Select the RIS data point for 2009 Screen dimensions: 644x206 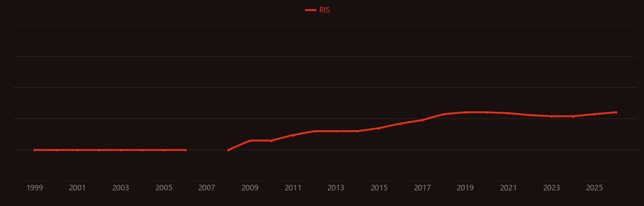[x=250, y=141]
